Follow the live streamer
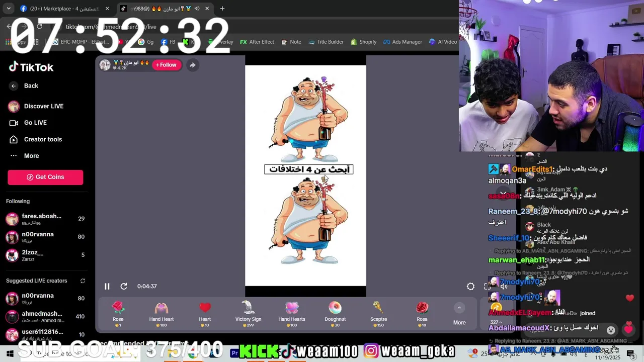Image resolution: width=644 pixels, height=362 pixels. tap(167, 65)
